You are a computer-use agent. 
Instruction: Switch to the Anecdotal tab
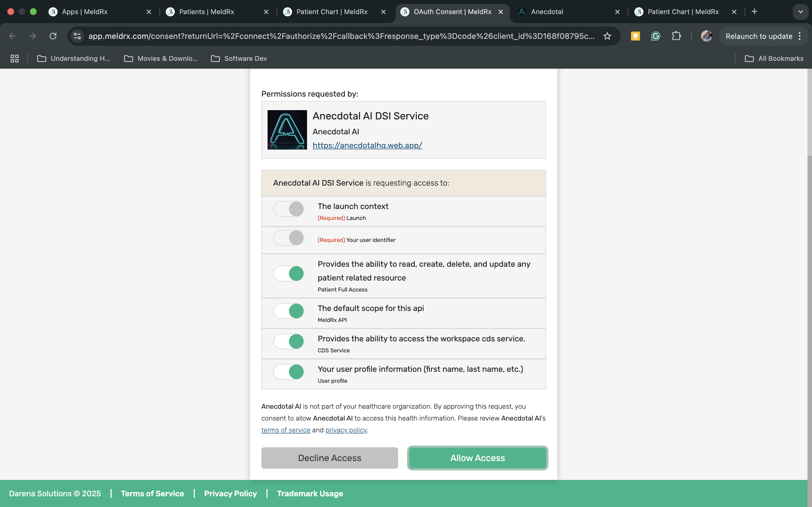[x=547, y=12]
